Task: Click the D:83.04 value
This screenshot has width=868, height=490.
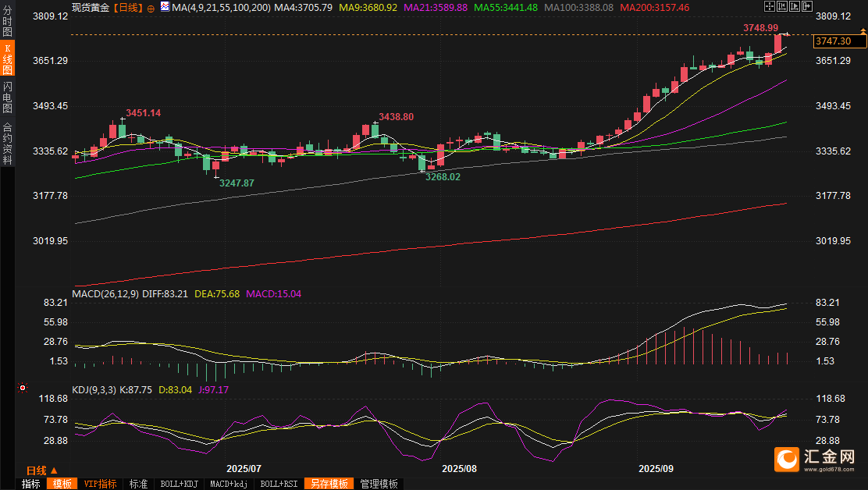Action: click(176, 390)
